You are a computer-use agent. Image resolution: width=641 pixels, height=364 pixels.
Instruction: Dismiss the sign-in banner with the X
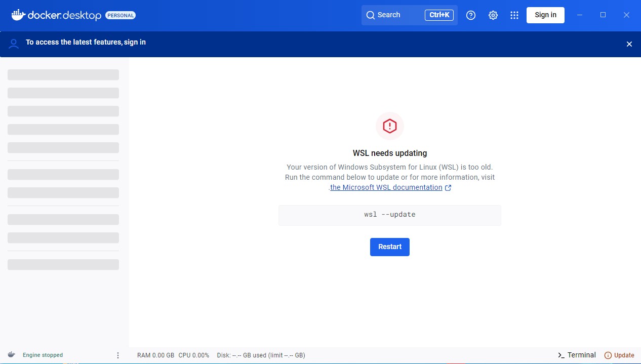[x=629, y=44]
